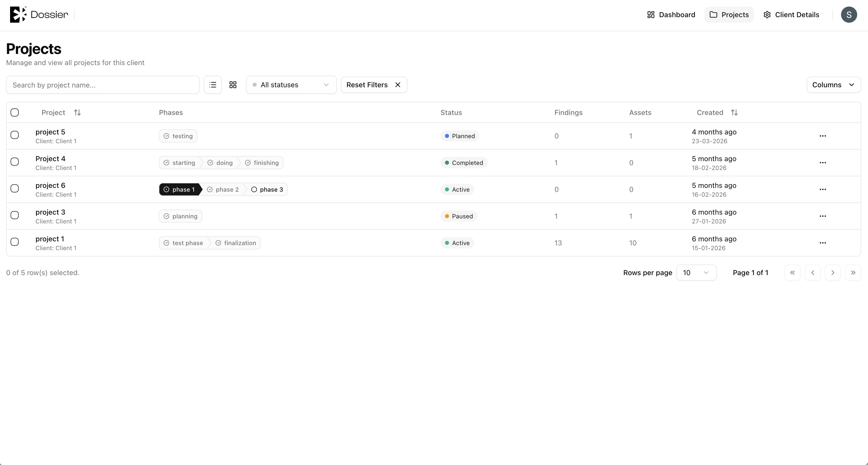Click the 15-01-2026 created date

pyautogui.click(x=709, y=248)
